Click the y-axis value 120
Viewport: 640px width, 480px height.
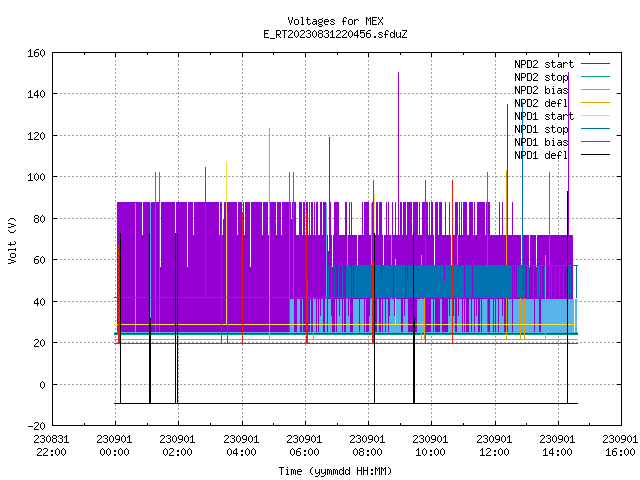pos(36,136)
